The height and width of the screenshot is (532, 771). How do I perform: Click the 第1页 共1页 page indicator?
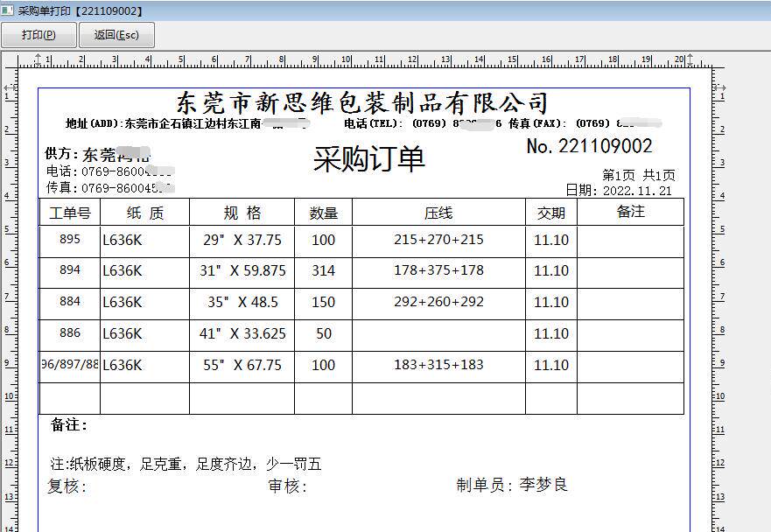pyautogui.click(x=639, y=175)
